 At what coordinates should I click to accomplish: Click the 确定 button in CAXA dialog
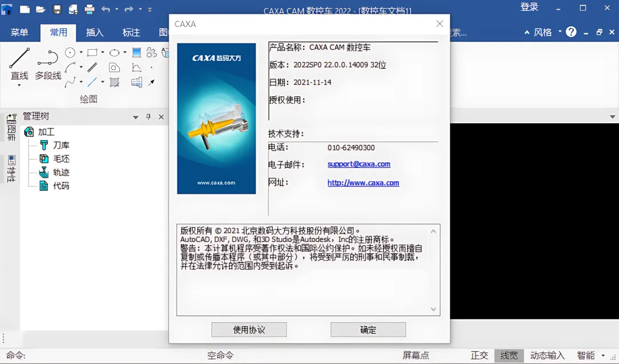tap(368, 330)
